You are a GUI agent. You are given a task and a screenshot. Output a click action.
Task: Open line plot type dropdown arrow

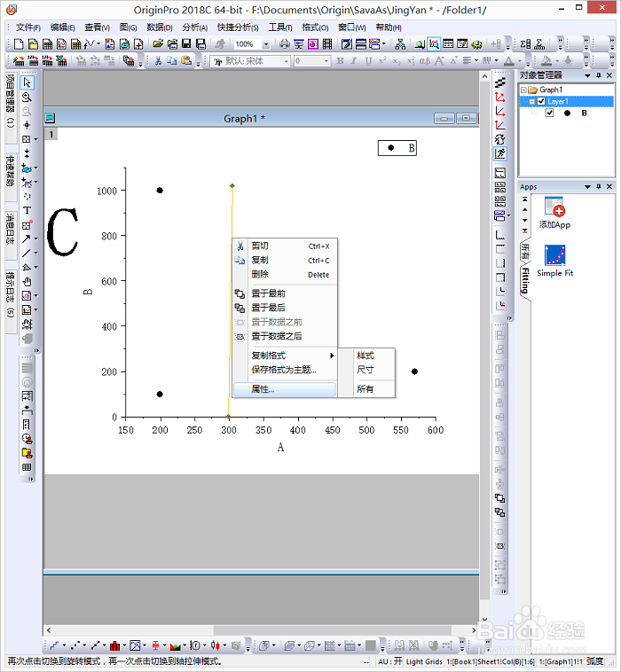pyautogui.click(x=65, y=645)
